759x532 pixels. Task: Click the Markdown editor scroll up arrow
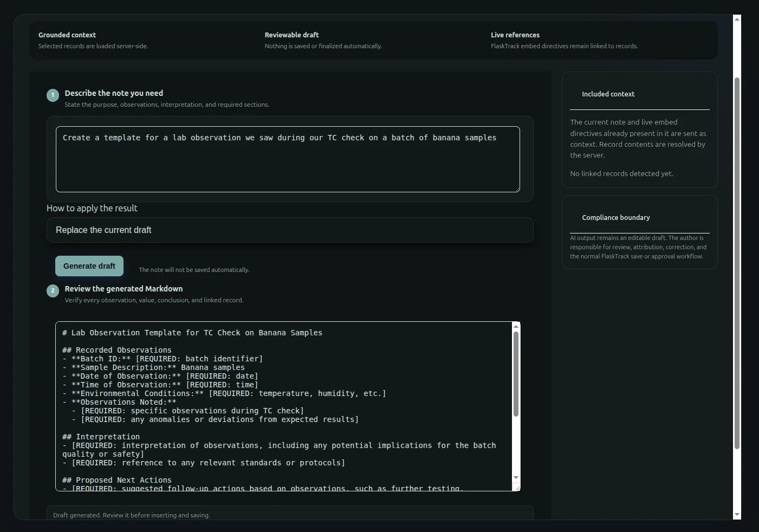pos(516,326)
